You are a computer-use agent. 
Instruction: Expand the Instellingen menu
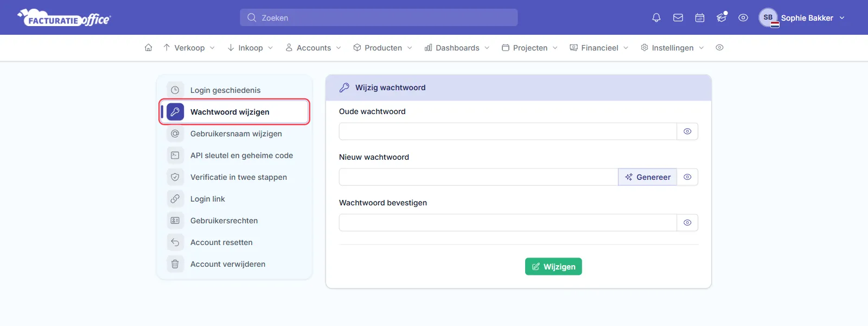(672, 48)
